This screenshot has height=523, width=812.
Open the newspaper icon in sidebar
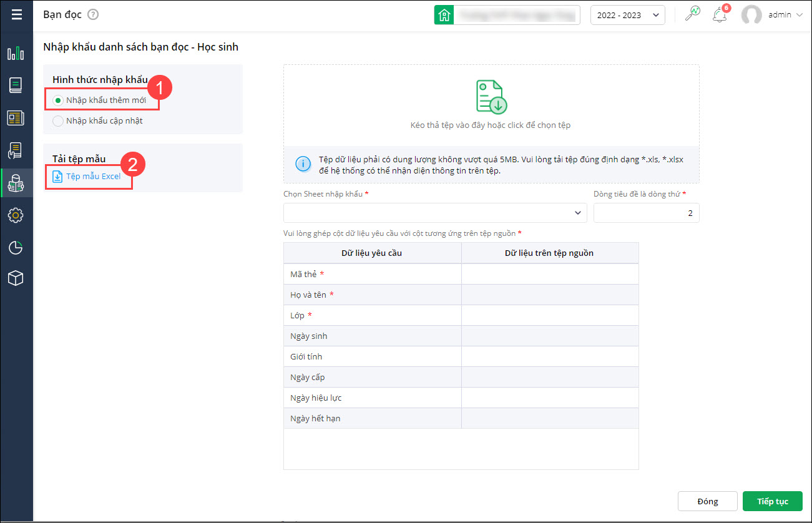[x=16, y=118]
